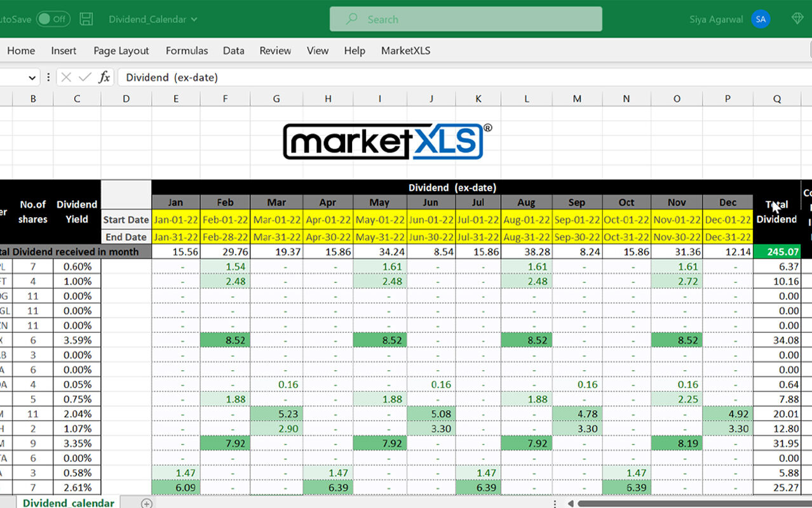Click the Insert Function fx icon
812x508 pixels.
pyautogui.click(x=104, y=77)
